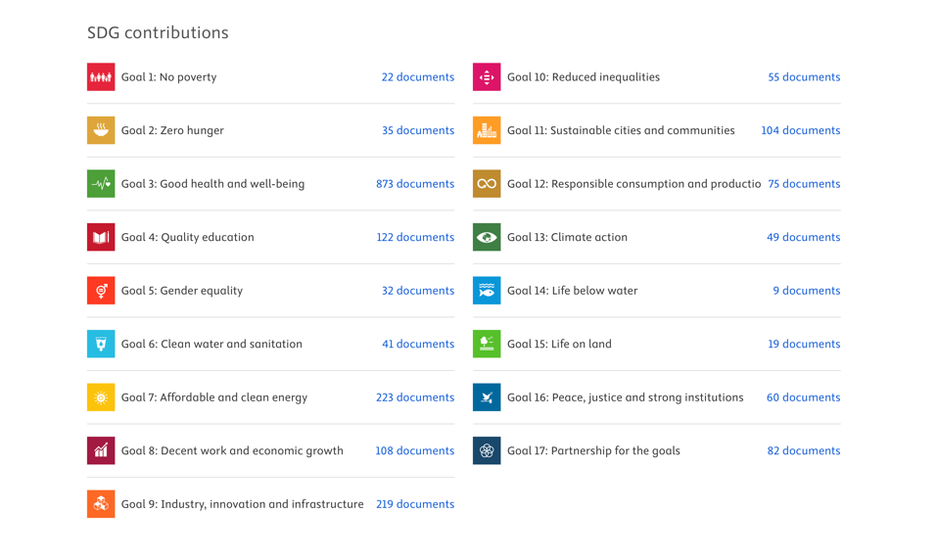This screenshot has height=560, width=938.
Task: Click the Responsible consumption infinity icon
Action: tap(487, 184)
